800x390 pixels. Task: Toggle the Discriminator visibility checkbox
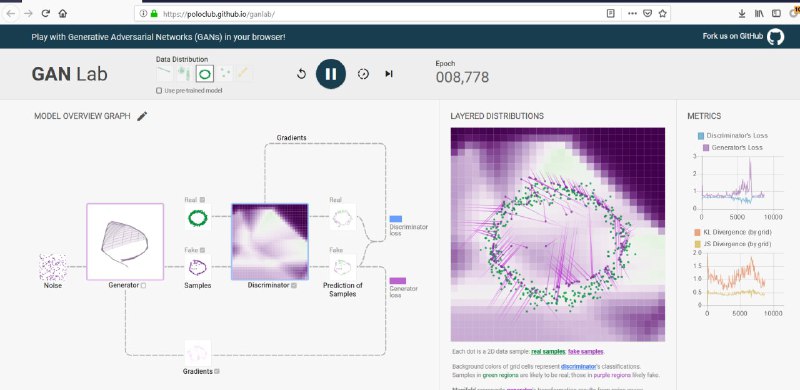(294, 286)
